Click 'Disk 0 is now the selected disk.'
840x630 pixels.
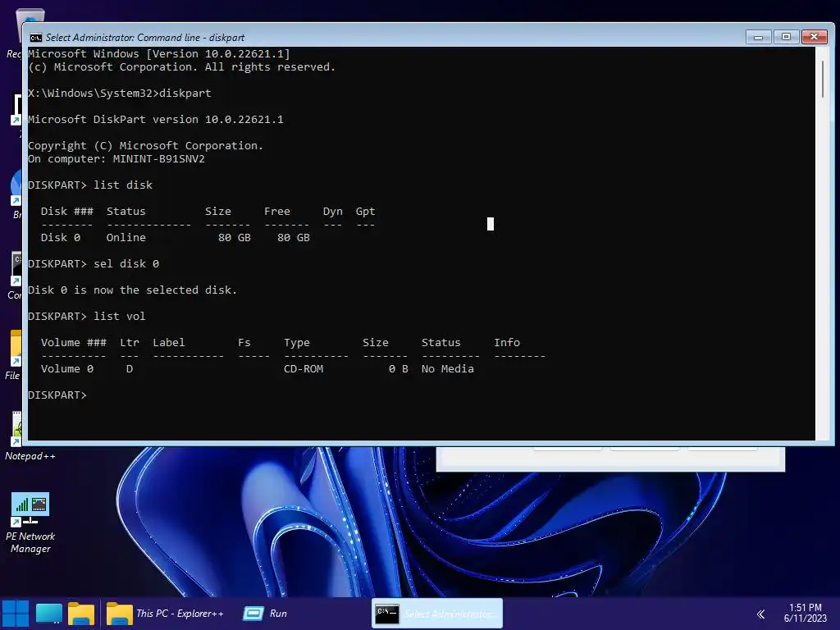point(132,290)
